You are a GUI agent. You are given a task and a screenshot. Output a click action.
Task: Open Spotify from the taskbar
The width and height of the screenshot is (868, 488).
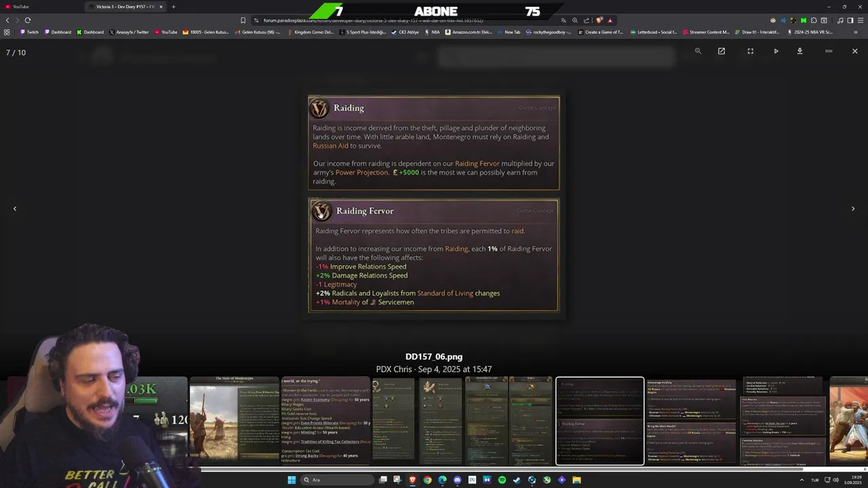[502, 480]
